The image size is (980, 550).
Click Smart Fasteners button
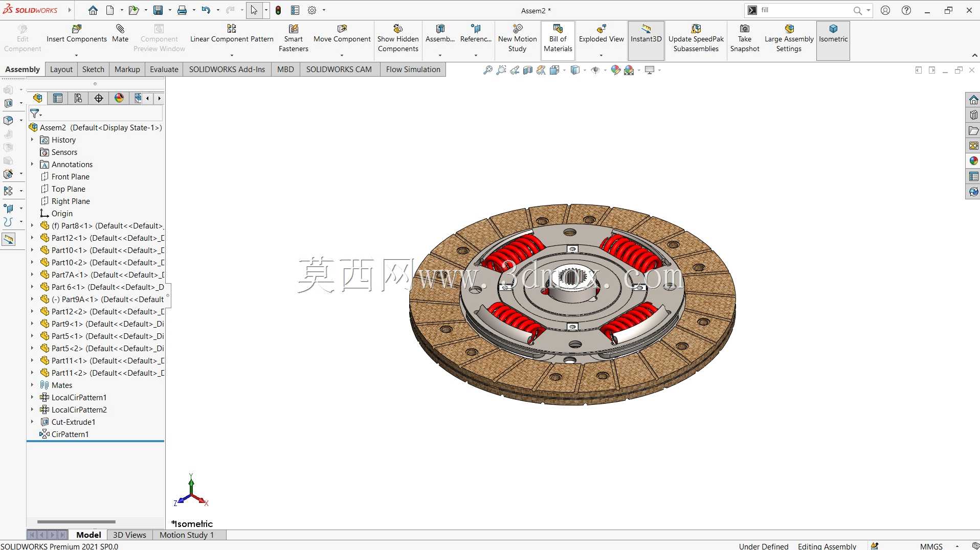tap(294, 38)
